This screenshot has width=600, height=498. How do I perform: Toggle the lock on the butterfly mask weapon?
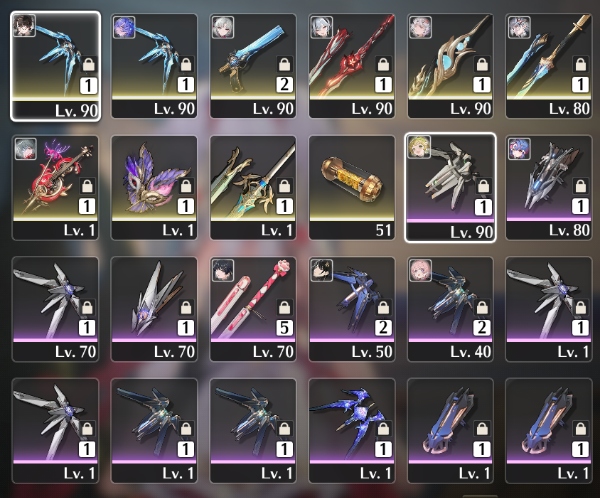[x=186, y=186]
